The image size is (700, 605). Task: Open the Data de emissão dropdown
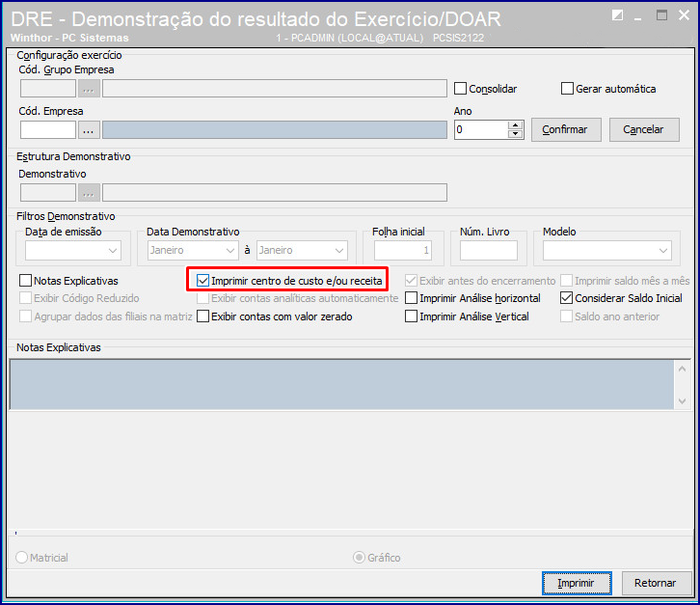(x=113, y=251)
